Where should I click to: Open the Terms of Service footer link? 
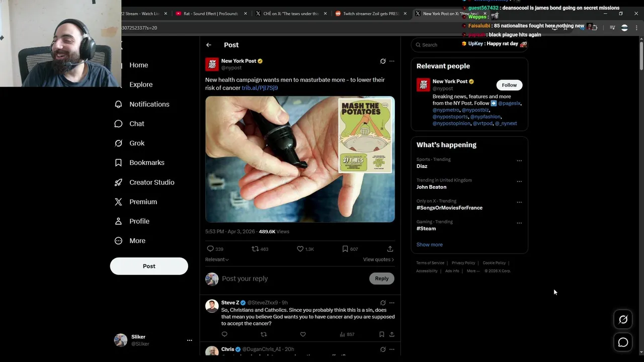click(x=430, y=263)
